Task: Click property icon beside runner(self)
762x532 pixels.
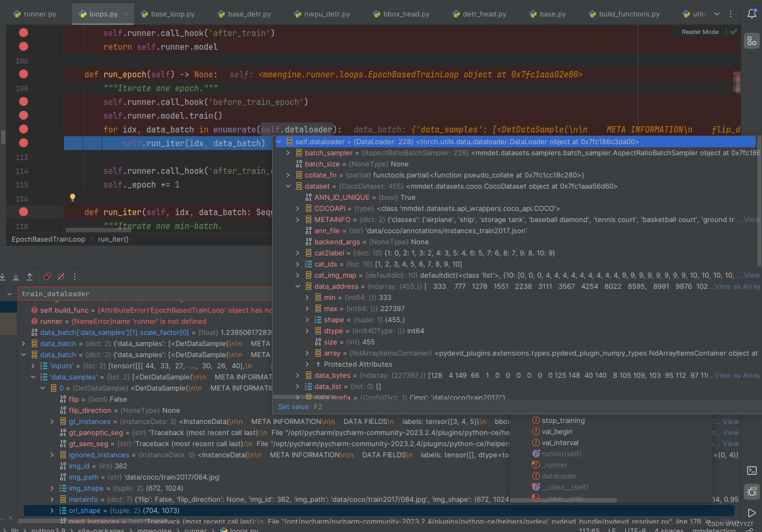Action: [x=536, y=454]
